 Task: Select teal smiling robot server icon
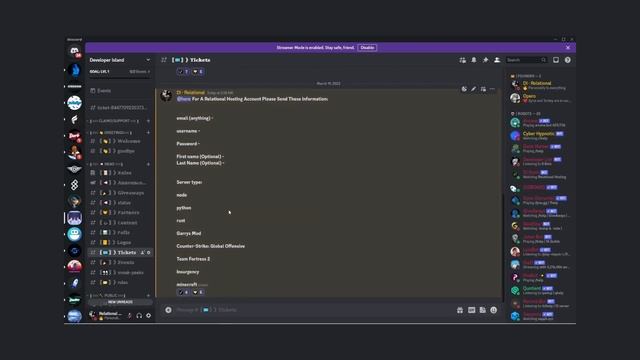click(74, 234)
